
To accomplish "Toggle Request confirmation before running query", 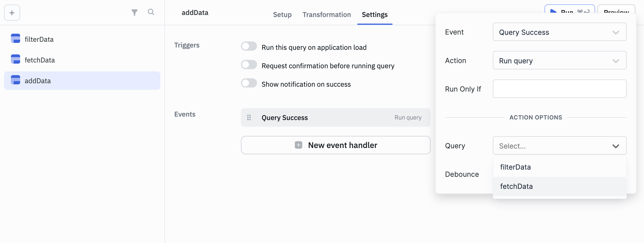I will point(249,65).
